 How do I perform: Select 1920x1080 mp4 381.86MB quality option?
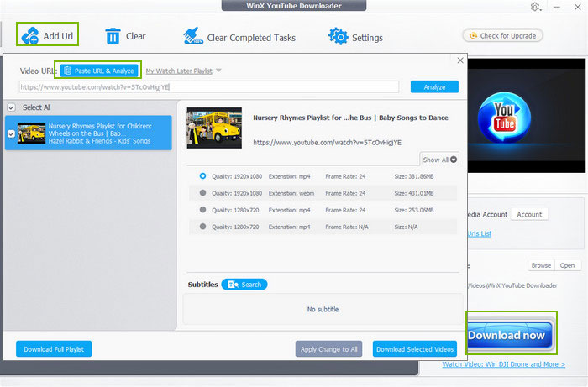[x=202, y=176]
